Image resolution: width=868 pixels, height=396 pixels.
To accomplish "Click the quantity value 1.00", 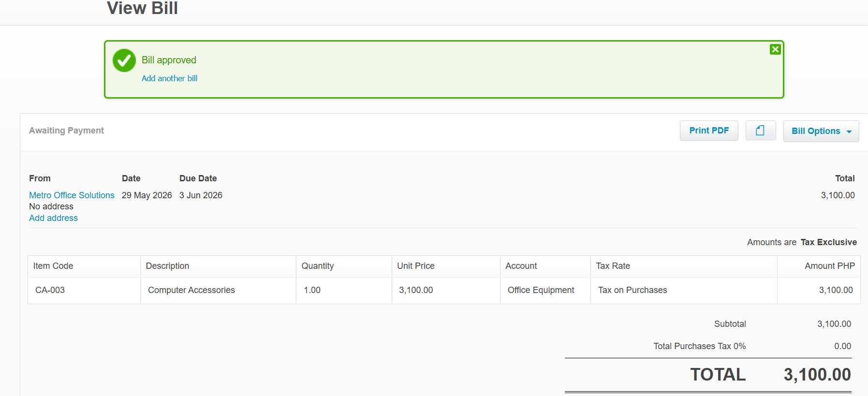I will click(x=312, y=290).
